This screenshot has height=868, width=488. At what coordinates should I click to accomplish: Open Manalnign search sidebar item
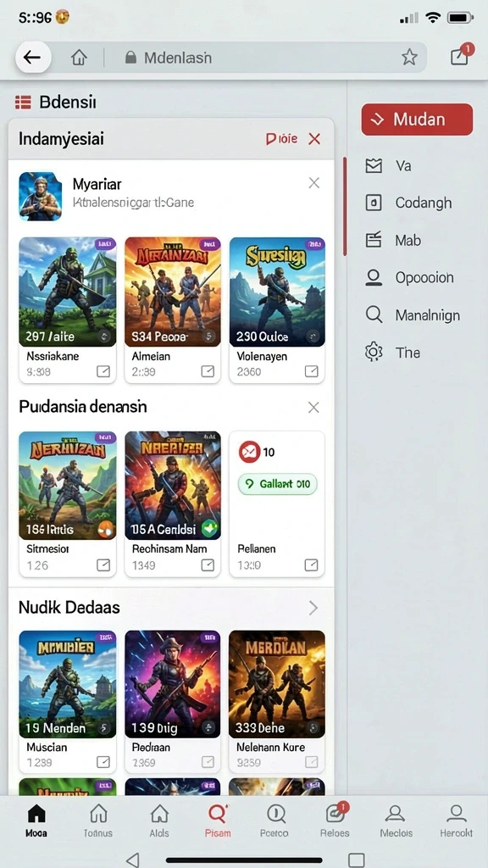point(413,315)
